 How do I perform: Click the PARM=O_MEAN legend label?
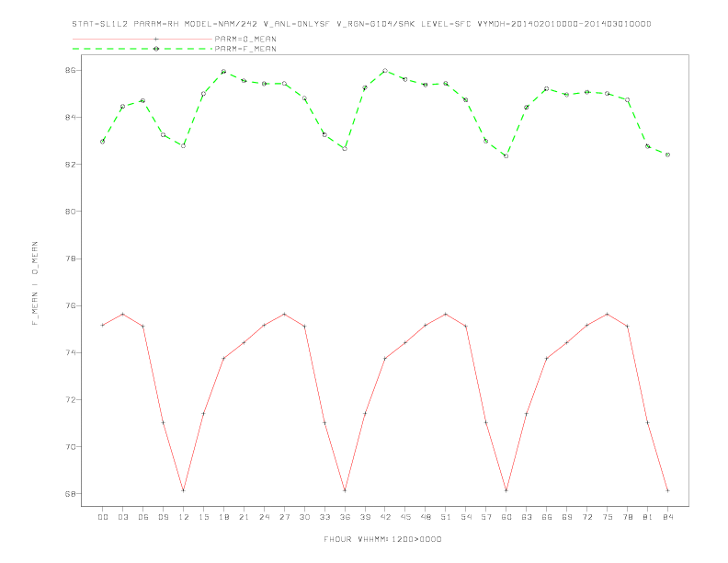pyautogui.click(x=245, y=39)
